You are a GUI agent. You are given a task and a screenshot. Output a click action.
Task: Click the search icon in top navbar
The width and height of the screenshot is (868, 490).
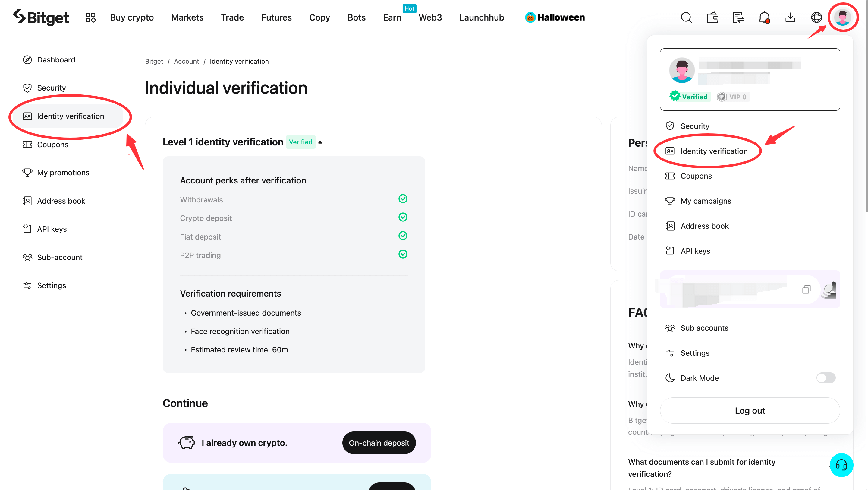686,17
